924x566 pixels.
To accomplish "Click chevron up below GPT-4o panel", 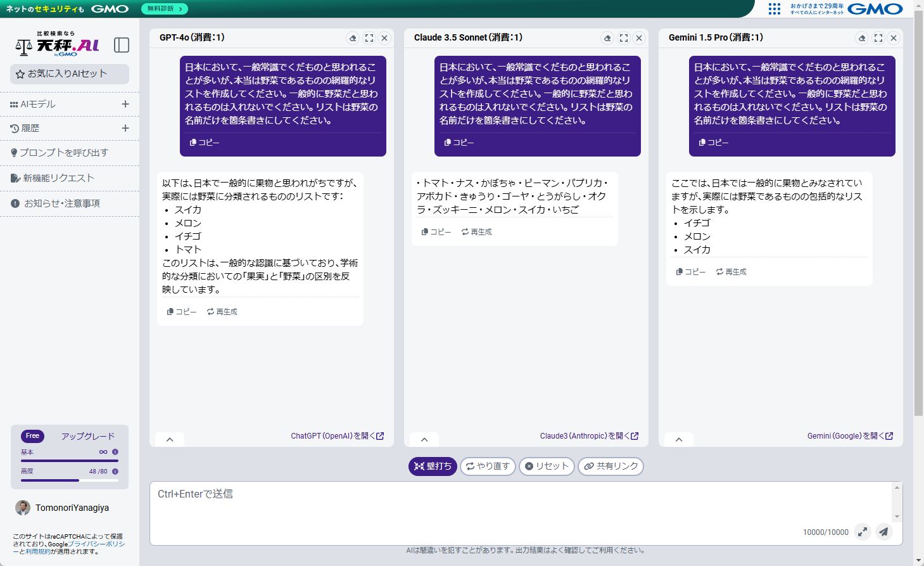I will click(170, 440).
